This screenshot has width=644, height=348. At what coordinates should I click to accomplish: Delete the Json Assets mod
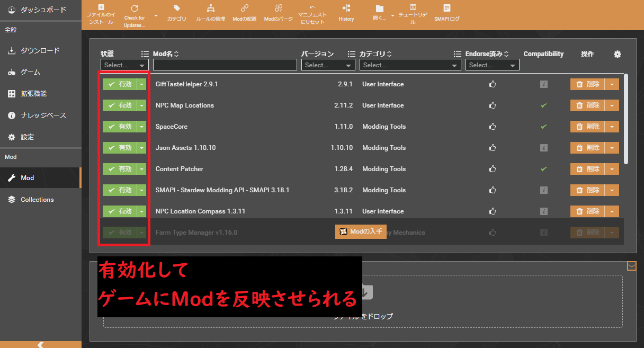pos(589,148)
